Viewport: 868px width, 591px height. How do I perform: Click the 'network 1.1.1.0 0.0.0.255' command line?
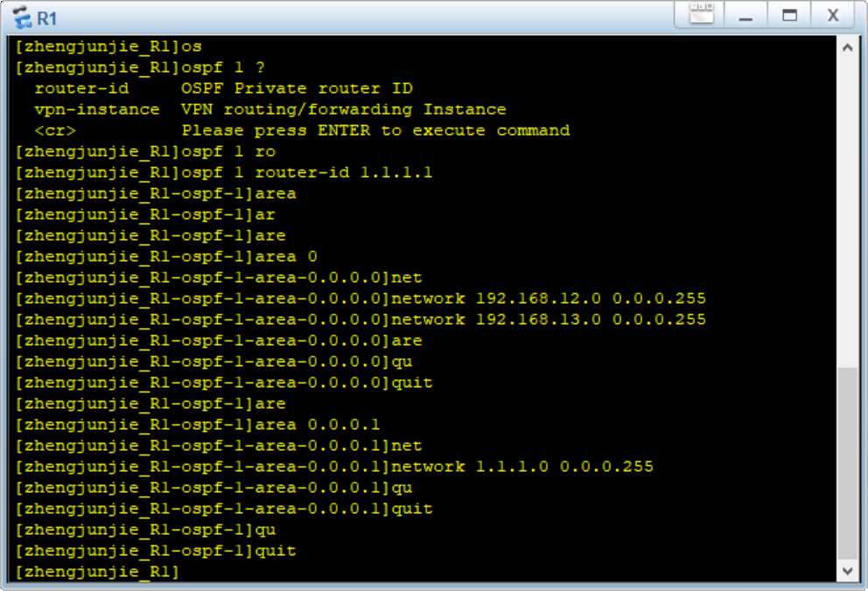[x=521, y=467]
